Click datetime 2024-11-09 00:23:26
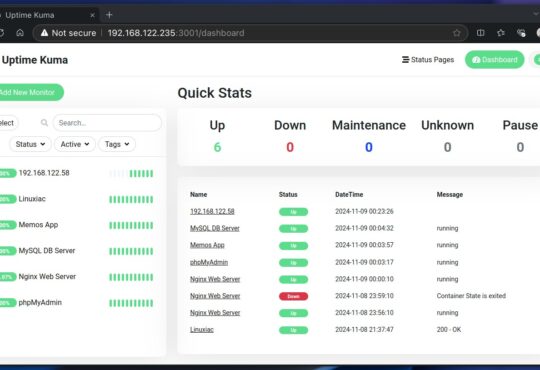The image size is (540, 370). (364, 211)
